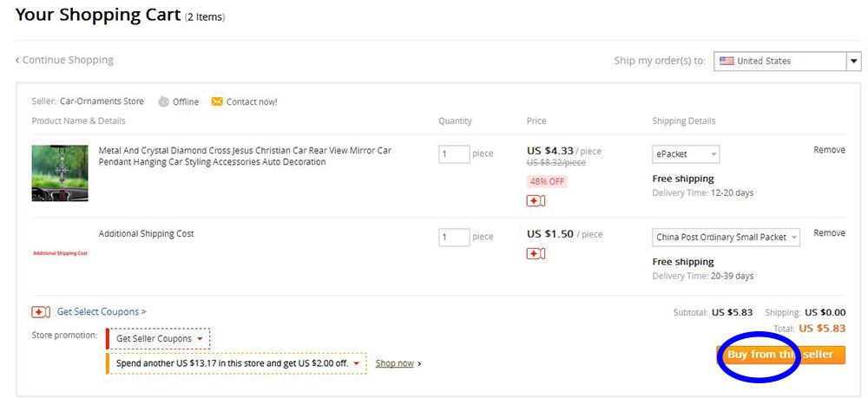
Task: Click the United States flag icon
Action: pyautogui.click(x=727, y=62)
